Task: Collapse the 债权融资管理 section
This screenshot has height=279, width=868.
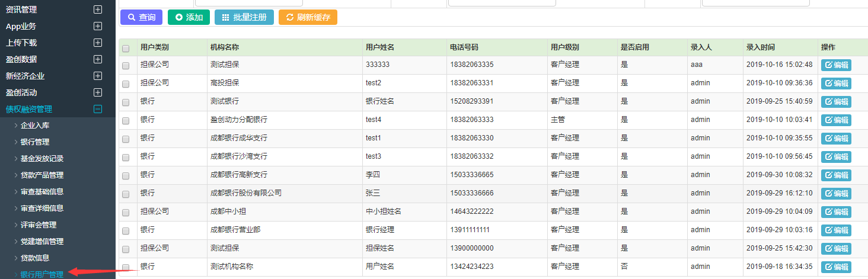Action: pyautogui.click(x=98, y=109)
